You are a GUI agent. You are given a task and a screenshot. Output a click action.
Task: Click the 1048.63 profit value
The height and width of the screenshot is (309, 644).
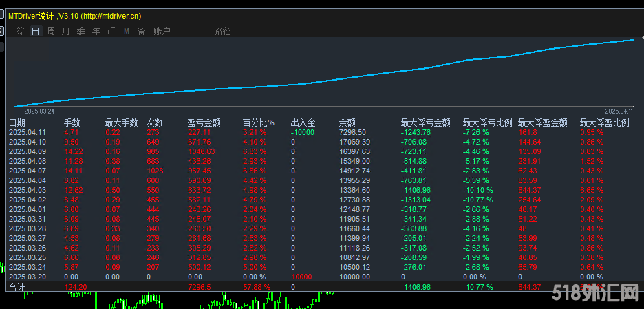pyautogui.click(x=201, y=151)
